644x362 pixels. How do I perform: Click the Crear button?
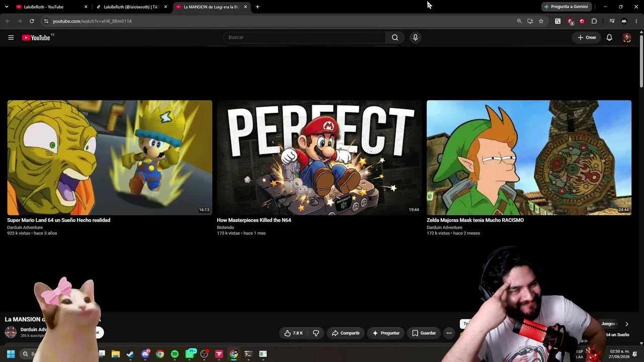(587, 37)
